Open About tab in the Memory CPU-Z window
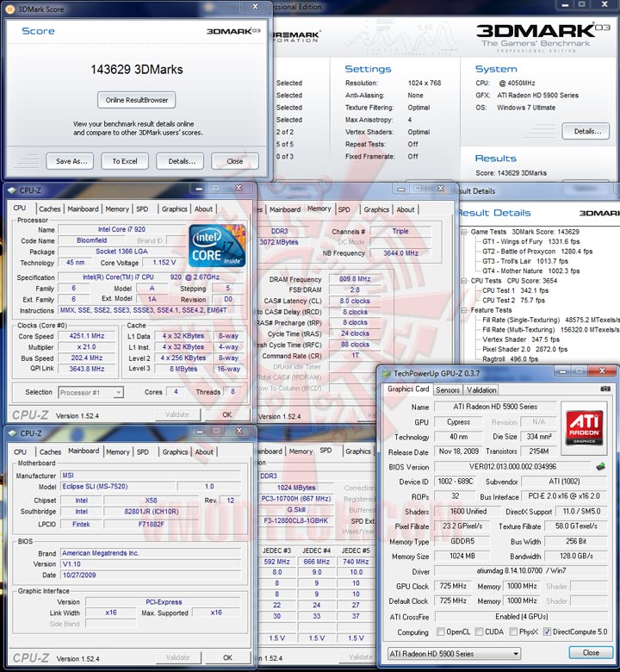 click(x=406, y=209)
